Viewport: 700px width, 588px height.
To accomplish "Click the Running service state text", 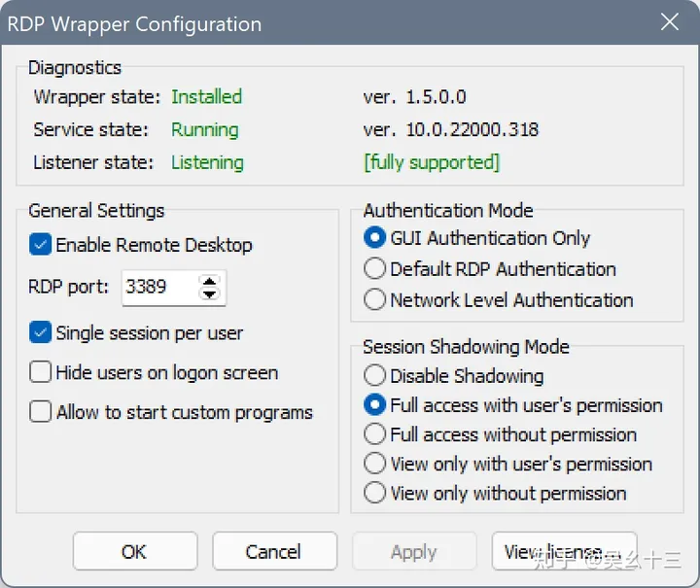I will coord(205,130).
